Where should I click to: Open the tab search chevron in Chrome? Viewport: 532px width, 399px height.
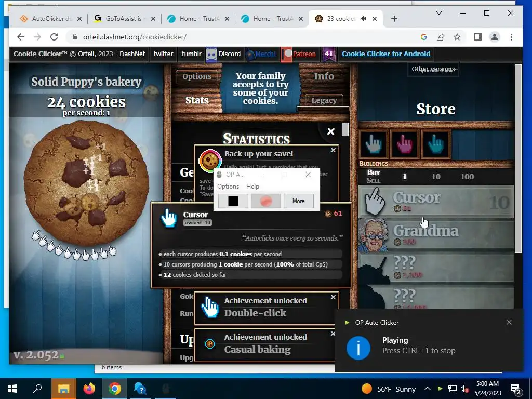coord(438,13)
